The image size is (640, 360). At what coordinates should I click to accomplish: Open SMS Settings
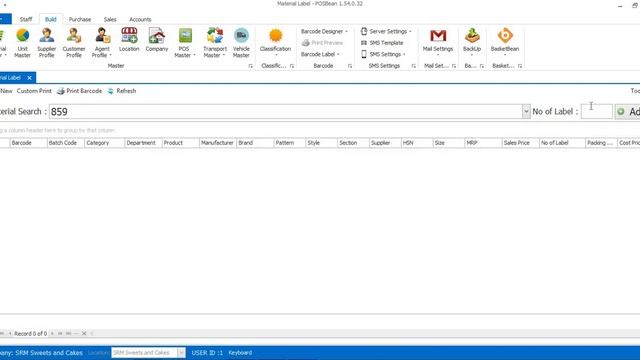click(383, 54)
